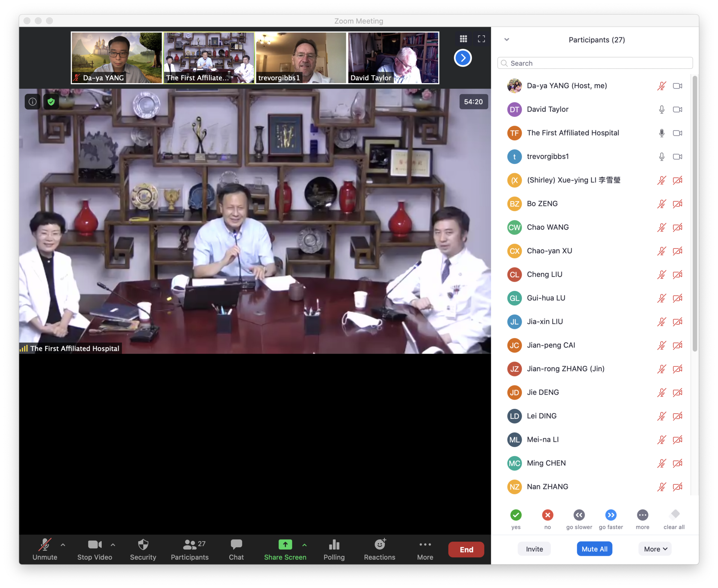The image size is (718, 588).
Task: Click The First Affiliated Hospital TF avatar
Action: (x=515, y=133)
